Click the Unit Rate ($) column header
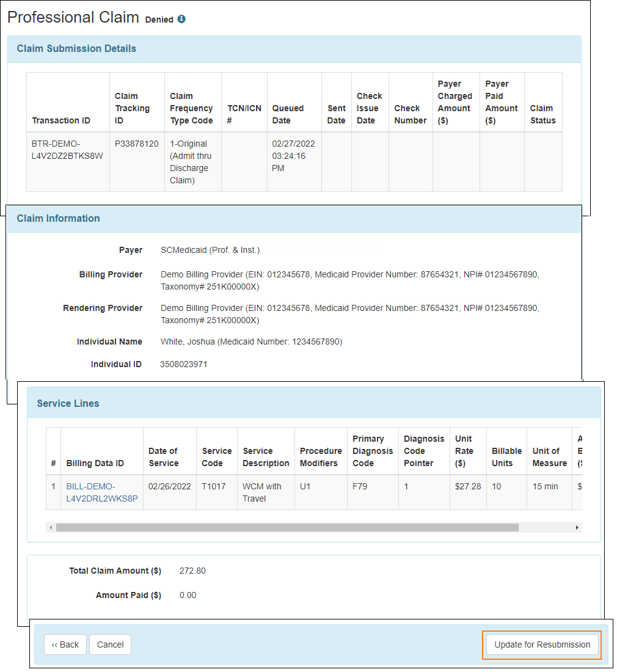This screenshot has height=672, width=617. pos(464,451)
